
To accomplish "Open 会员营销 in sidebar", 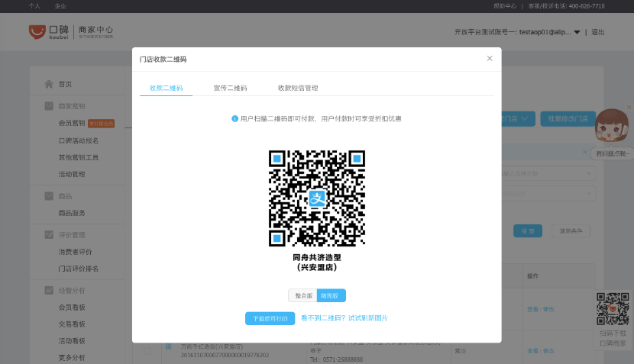I will pyautogui.click(x=72, y=123).
